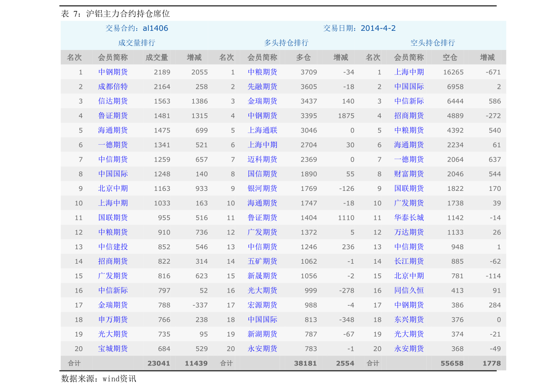The height and width of the screenshot is (392, 556).
Task: Select the 华泰长城 link
Action: click(409, 217)
